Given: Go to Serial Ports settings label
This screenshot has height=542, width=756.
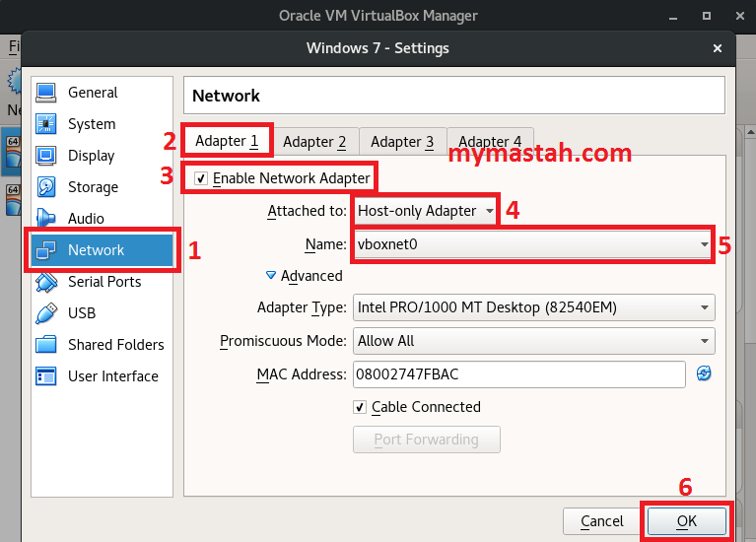Looking at the screenshot, I should tap(104, 282).
